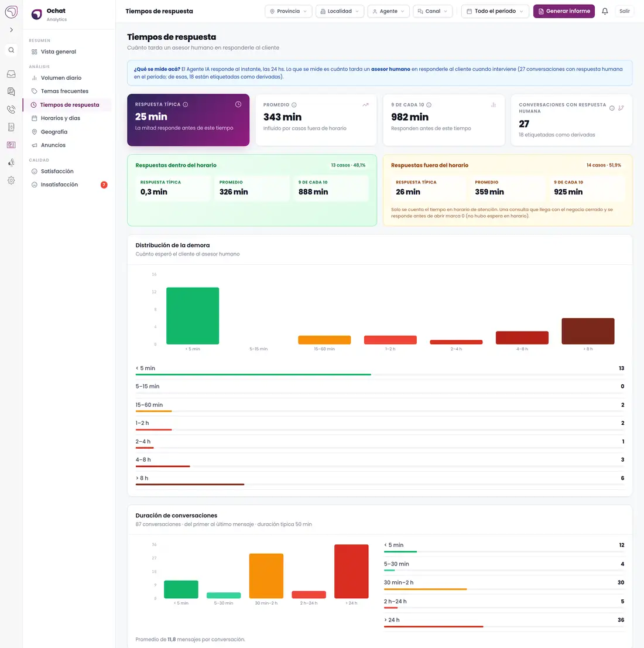The height and width of the screenshot is (648, 644).
Task: Click the red 7 badge next to Insatisfacción
Action: tap(104, 185)
